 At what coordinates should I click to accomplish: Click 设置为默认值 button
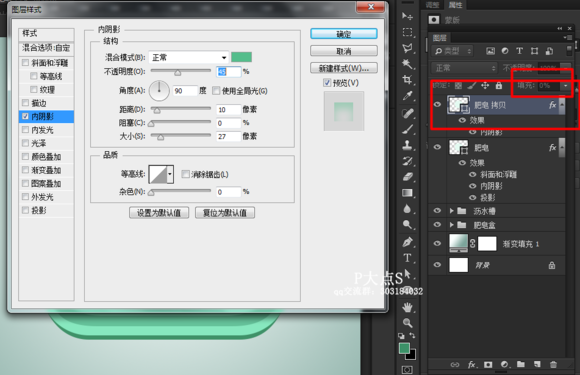[159, 213]
